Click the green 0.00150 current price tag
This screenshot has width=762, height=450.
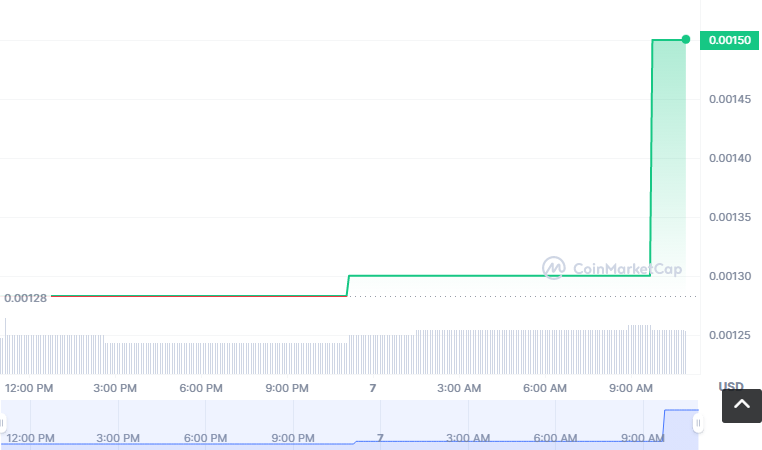729,40
